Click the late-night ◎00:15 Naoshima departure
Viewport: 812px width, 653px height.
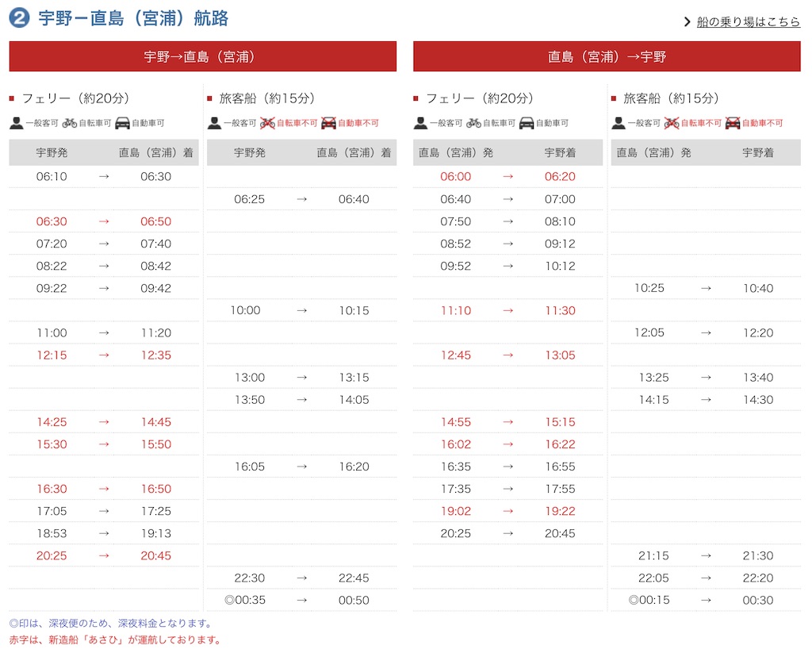[x=649, y=601]
